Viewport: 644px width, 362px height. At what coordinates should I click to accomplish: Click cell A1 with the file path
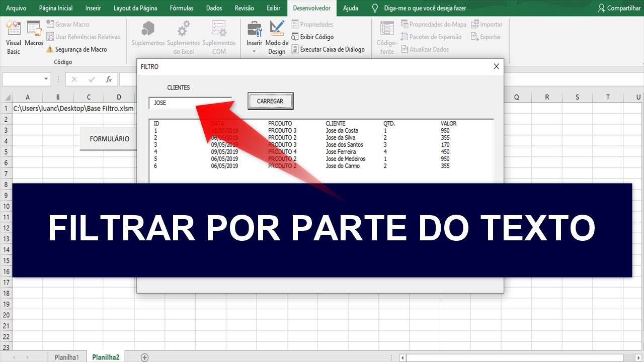coord(27,108)
